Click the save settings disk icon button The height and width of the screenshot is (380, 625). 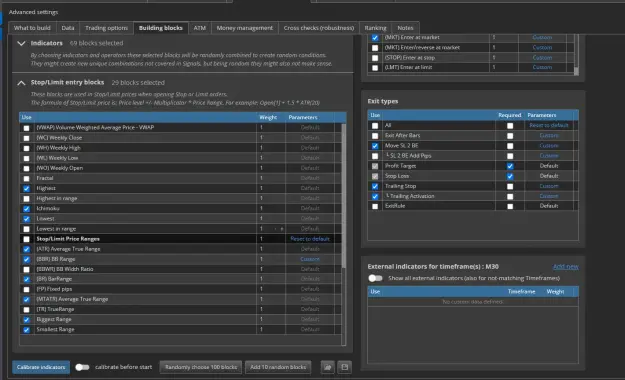pyautogui.click(x=345, y=367)
